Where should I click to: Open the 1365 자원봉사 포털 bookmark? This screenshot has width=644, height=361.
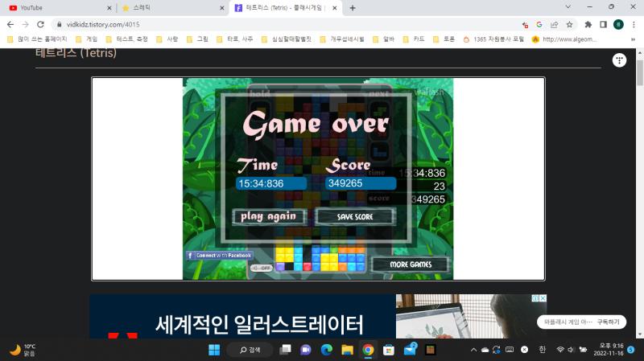tap(493, 39)
